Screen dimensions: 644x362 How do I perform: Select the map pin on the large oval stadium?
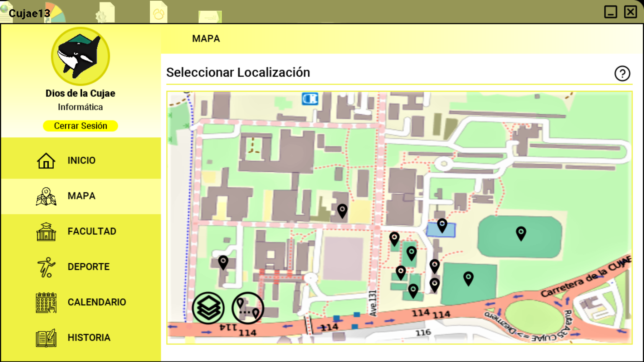[521, 234]
